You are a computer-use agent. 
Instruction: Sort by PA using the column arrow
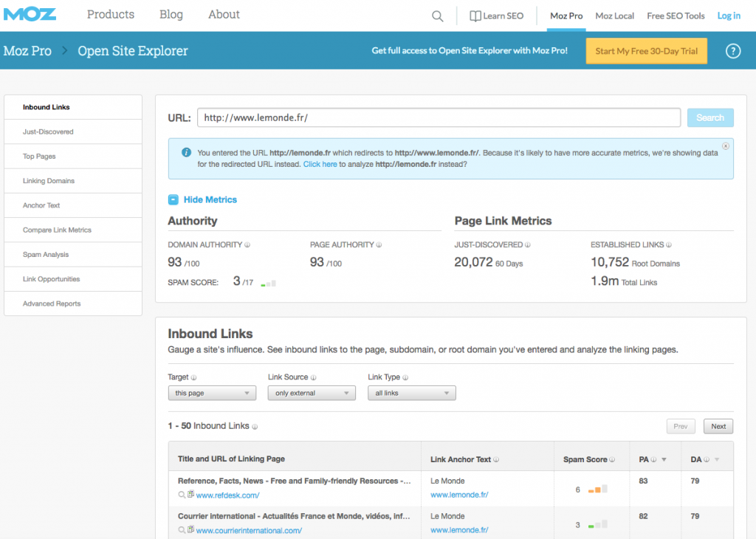click(664, 459)
